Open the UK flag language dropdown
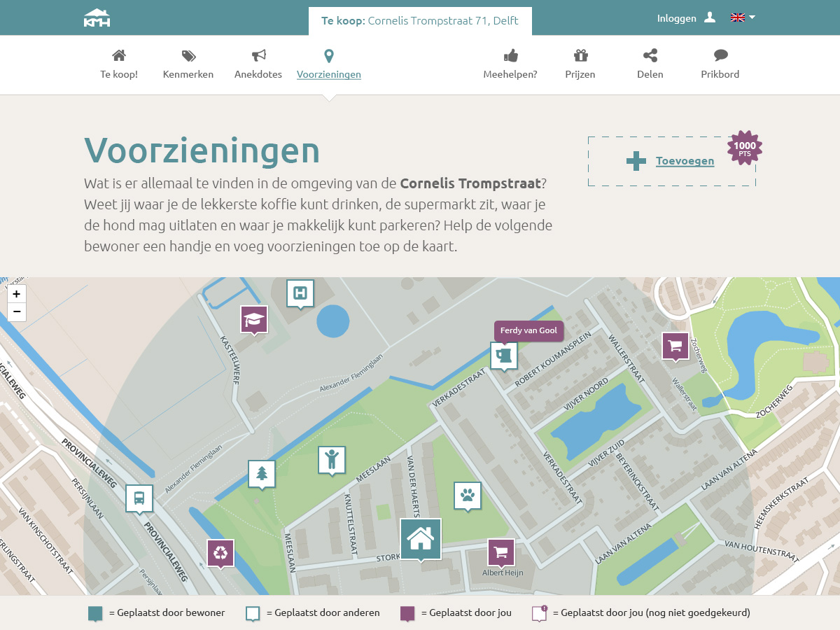Screen dimensions: 840x630 pos(743,17)
